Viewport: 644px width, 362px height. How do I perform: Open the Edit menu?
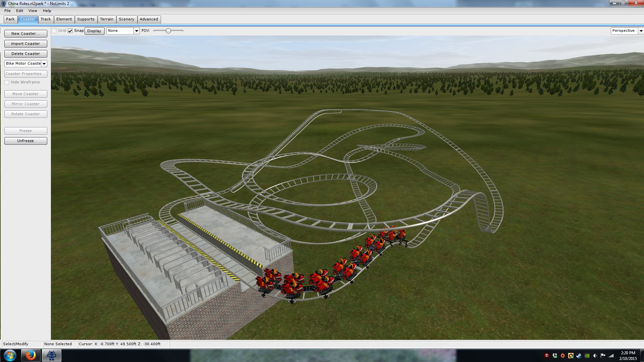(19, 11)
